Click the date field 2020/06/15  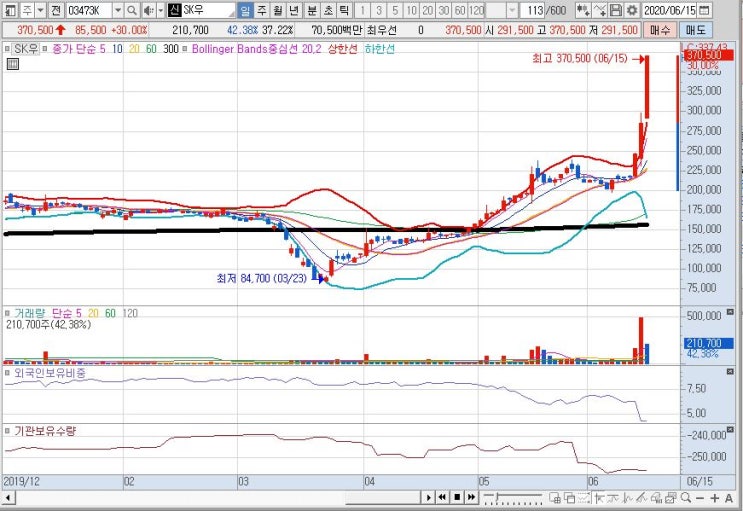(x=671, y=10)
